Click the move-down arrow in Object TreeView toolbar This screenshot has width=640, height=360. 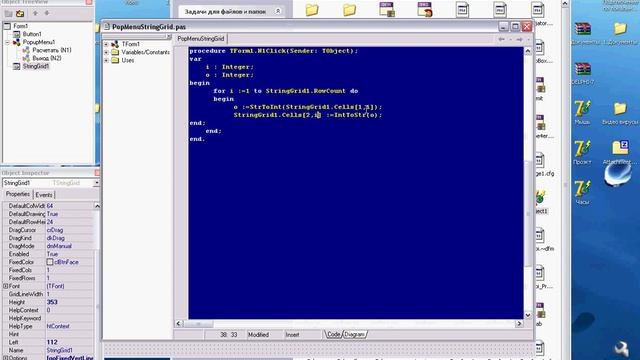(47, 13)
